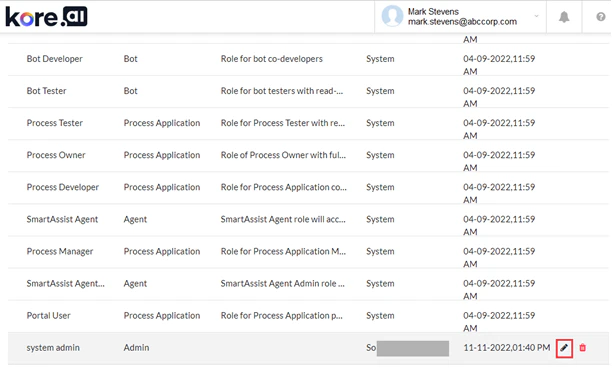Screen dimensions: 614x374
Task: Expand the Mark Stevens account dropdown arrow
Action: [536, 16]
